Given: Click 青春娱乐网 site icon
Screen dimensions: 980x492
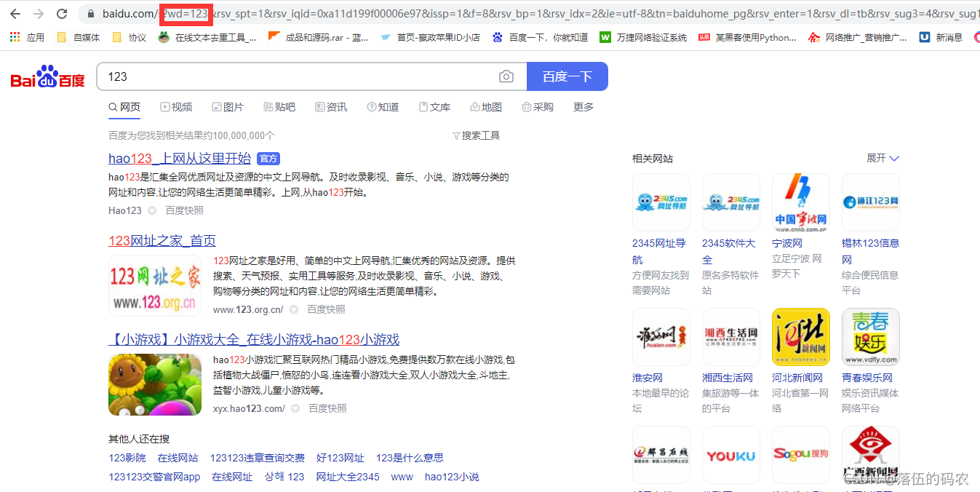Looking at the screenshot, I should pyautogui.click(x=870, y=337).
